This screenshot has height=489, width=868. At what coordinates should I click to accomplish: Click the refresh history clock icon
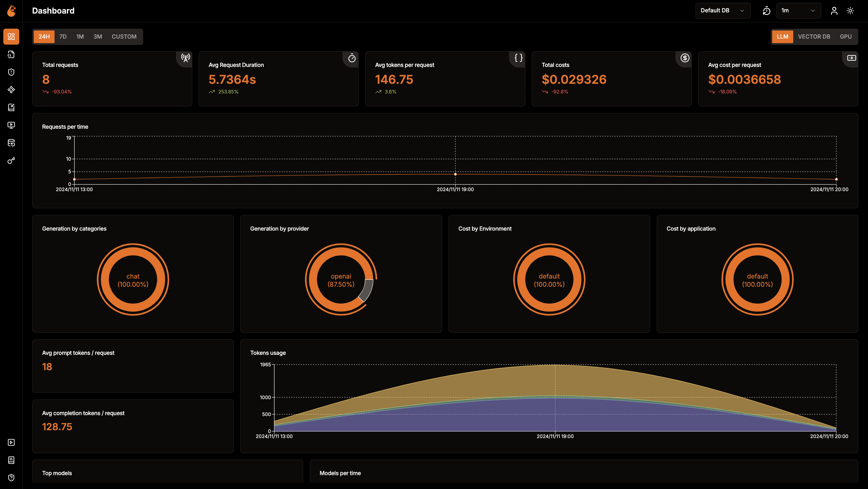[766, 11]
